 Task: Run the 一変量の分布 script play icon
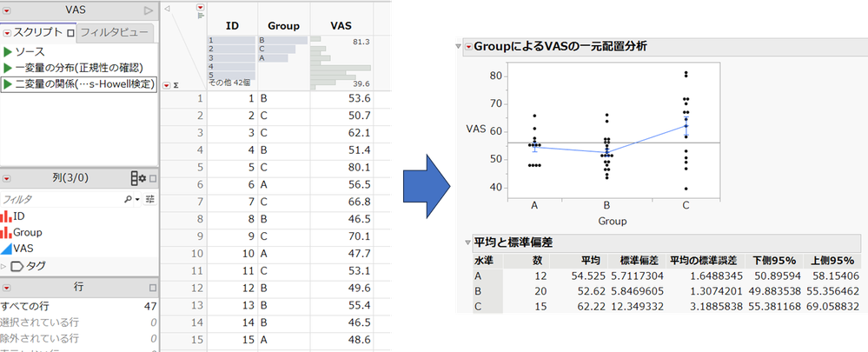8,68
